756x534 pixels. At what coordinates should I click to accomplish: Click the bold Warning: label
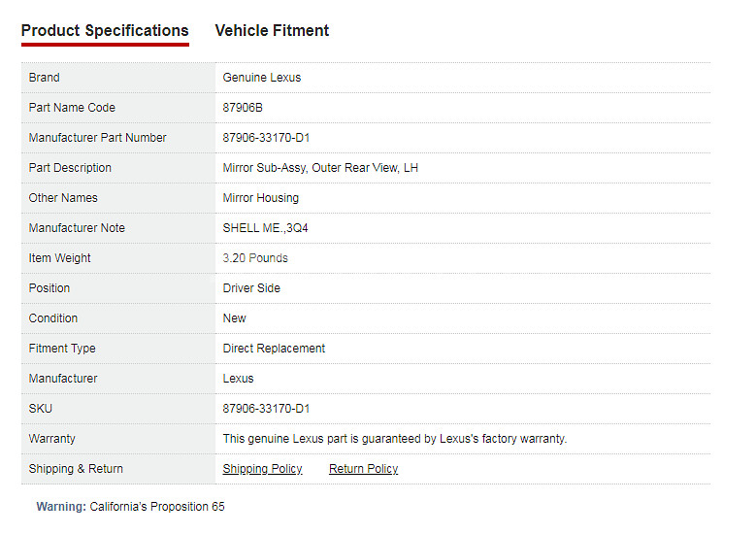61,507
